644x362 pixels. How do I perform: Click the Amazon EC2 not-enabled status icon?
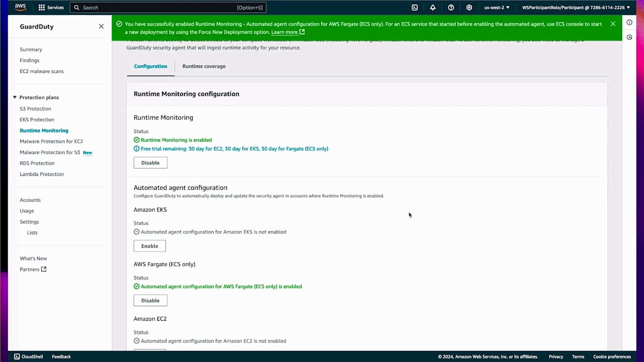136,341
